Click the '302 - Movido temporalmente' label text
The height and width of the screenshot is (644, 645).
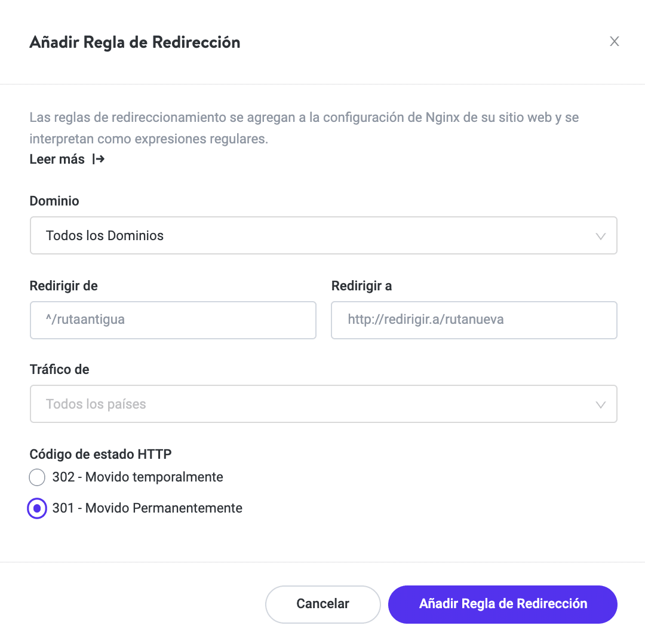click(137, 477)
